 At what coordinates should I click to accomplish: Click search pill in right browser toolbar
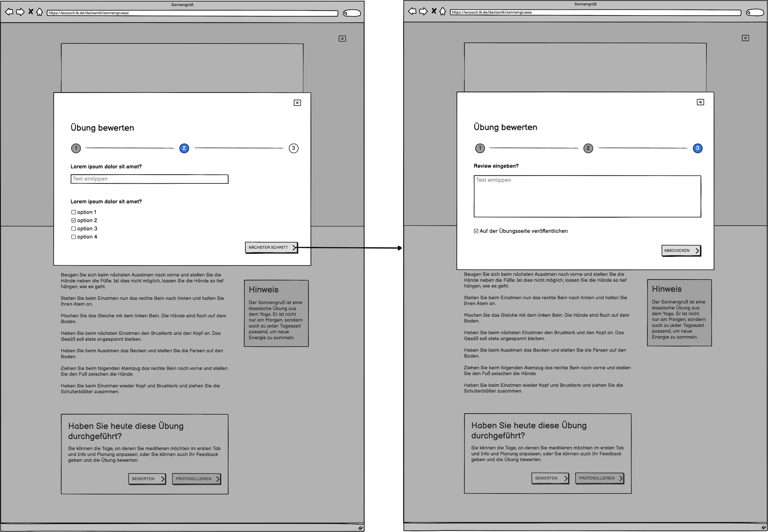pyautogui.click(x=755, y=12)
